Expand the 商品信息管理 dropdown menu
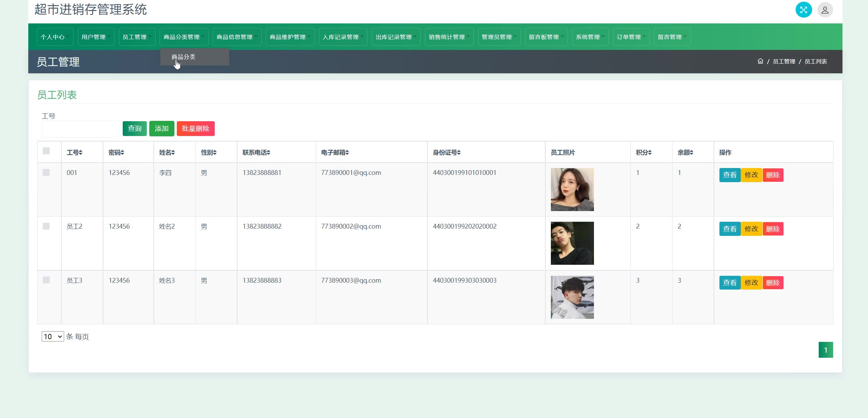The width and height of the screenshot is (868, 418). 237,37
